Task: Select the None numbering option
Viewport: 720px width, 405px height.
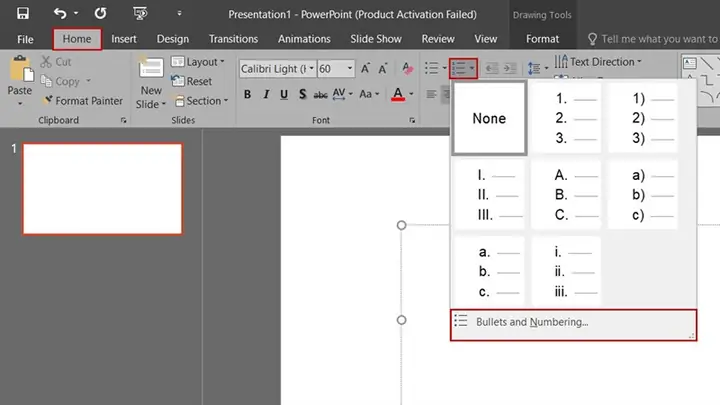Action: 489,118
